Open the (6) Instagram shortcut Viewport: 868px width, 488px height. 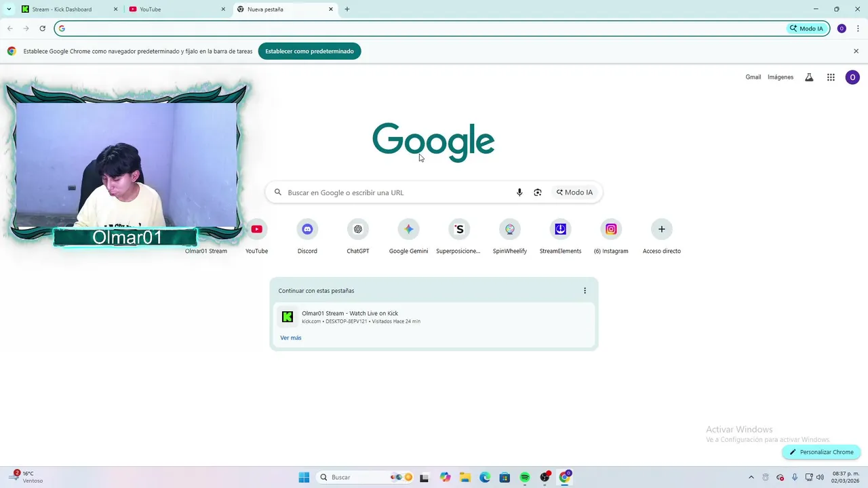(x=611, y=237)
